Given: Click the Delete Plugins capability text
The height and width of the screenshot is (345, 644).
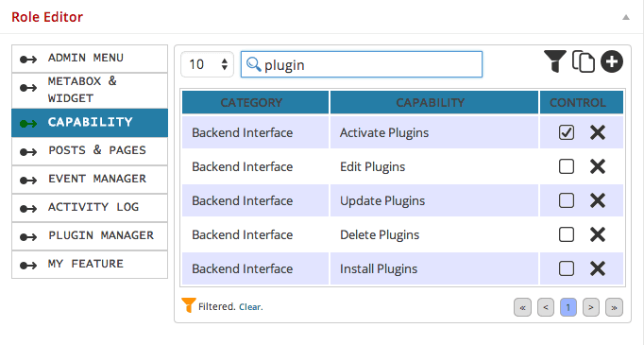Looking at the screenshot, I should pyautogui.click(x=380, y=235).
